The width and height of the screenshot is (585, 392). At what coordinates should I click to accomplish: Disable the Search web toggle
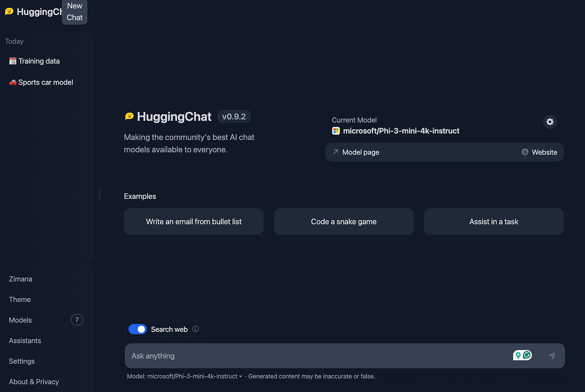pyautogui.click(x=137, y=329)
